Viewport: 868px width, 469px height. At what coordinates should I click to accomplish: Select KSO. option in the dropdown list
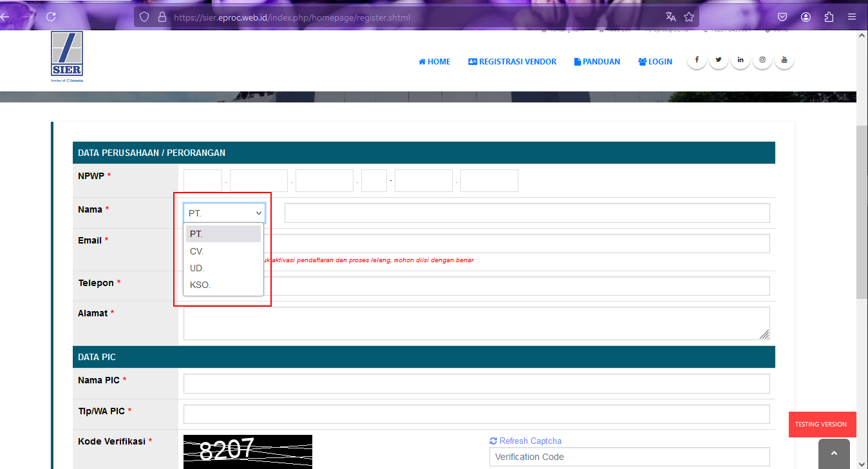(223, 285)
